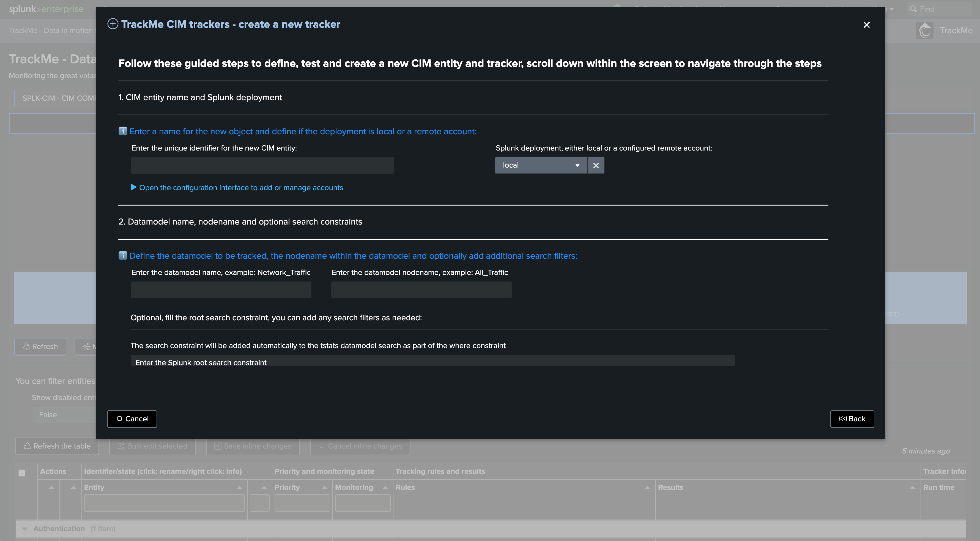Image resolution: width=980 pixels, height=541 pixels.
Task: Toggle the select-all checkbox in table header
Action: [22, 473]
